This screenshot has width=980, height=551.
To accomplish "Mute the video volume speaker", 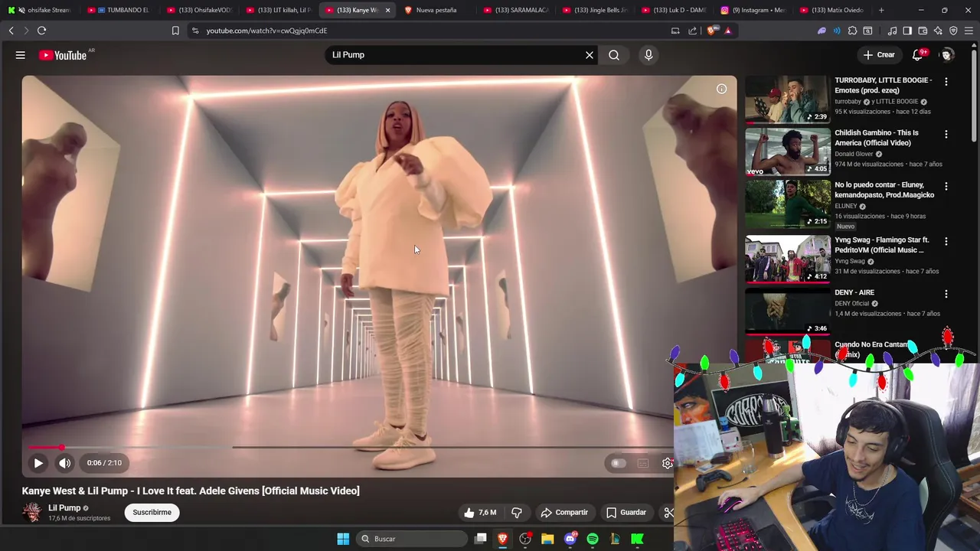I will click(65, 463).
